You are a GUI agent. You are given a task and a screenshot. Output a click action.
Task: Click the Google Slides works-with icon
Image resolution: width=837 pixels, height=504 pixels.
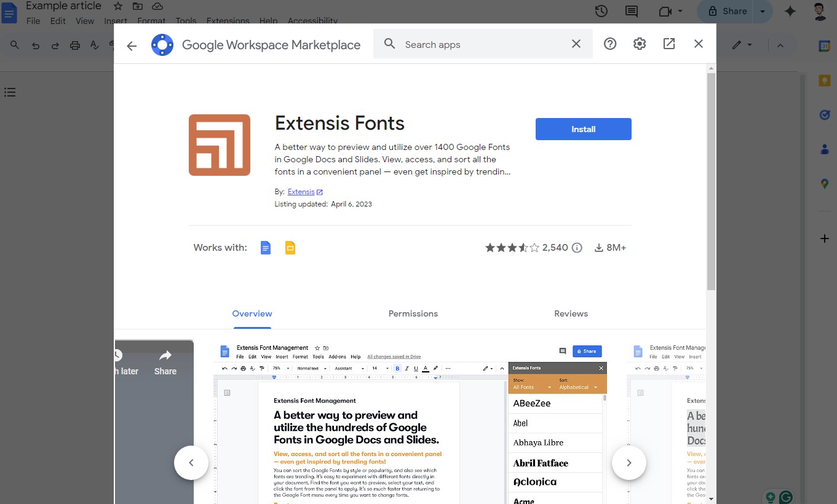point(290,248)
